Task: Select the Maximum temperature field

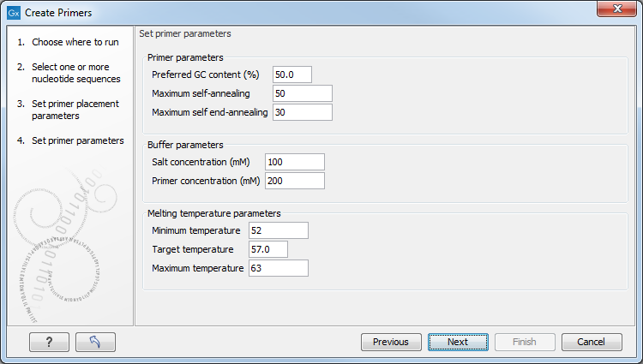Action: [279, 268]
